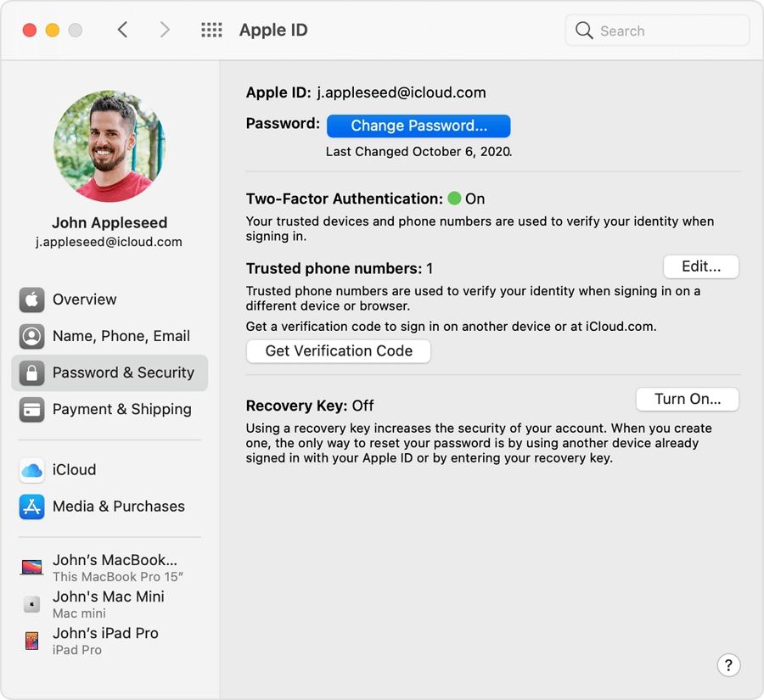Select the Password & Security lock icon

31,372
